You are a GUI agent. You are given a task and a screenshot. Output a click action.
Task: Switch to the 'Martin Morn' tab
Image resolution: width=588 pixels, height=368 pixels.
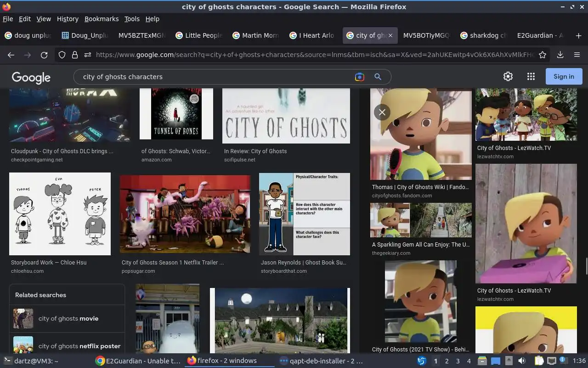click(x=256, y=35)
